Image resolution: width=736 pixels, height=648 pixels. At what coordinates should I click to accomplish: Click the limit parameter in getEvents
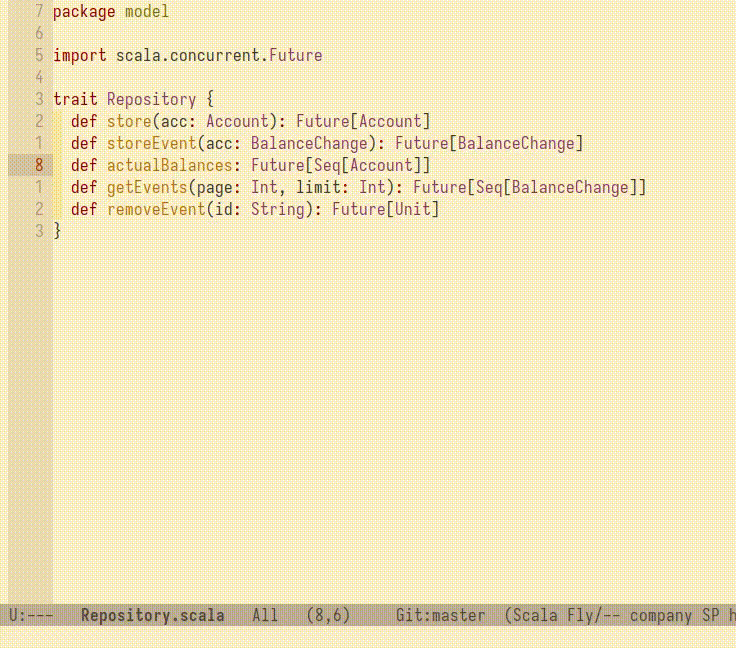pyautogui.click(x=318, y=188)
